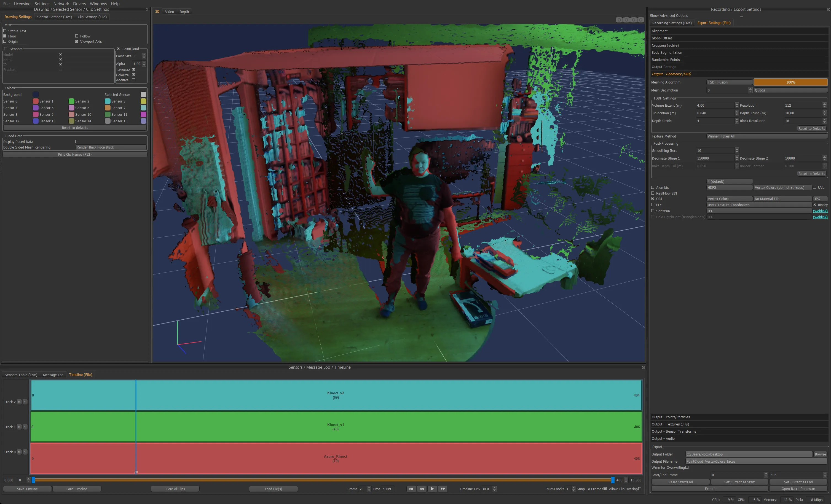
Task: Open the Licensing menu
Action: [x=22, y=4]
